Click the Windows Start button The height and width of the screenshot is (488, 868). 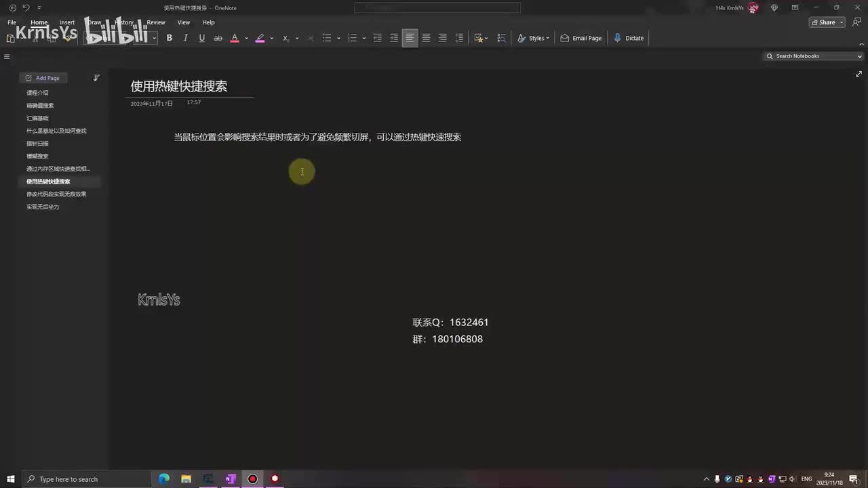[x=11, y=479]
